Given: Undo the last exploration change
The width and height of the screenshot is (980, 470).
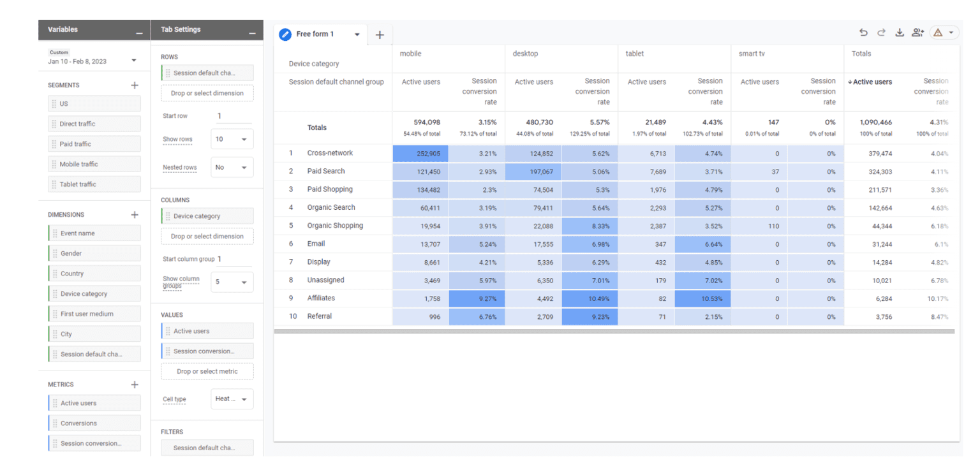Looking at the screenshot, I should coord(863,32).
